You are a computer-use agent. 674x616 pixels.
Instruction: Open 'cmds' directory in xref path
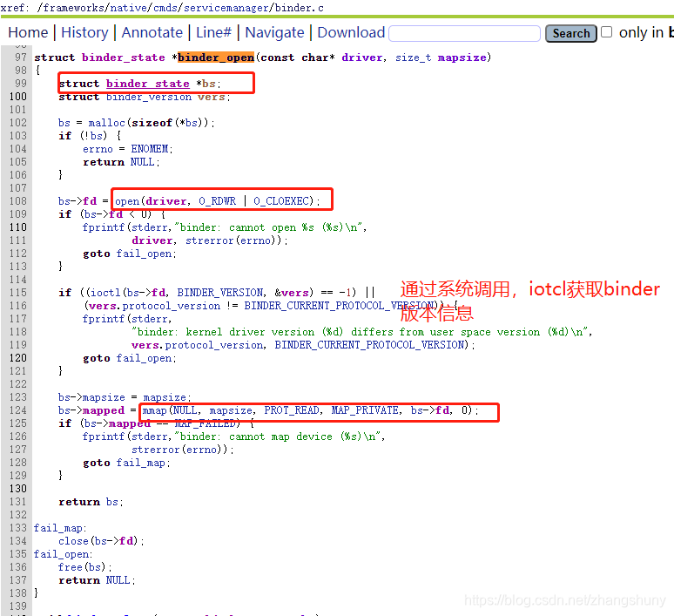pyautogui.click(x=165, y=8)
